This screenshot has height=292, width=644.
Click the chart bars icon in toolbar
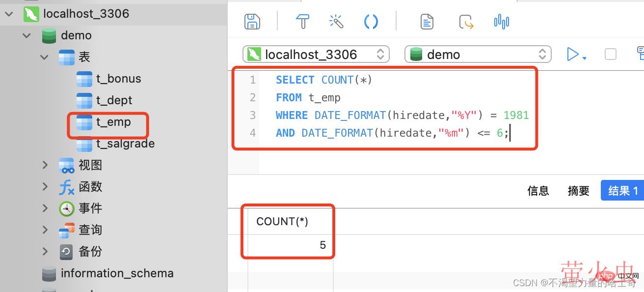[501, 22]
